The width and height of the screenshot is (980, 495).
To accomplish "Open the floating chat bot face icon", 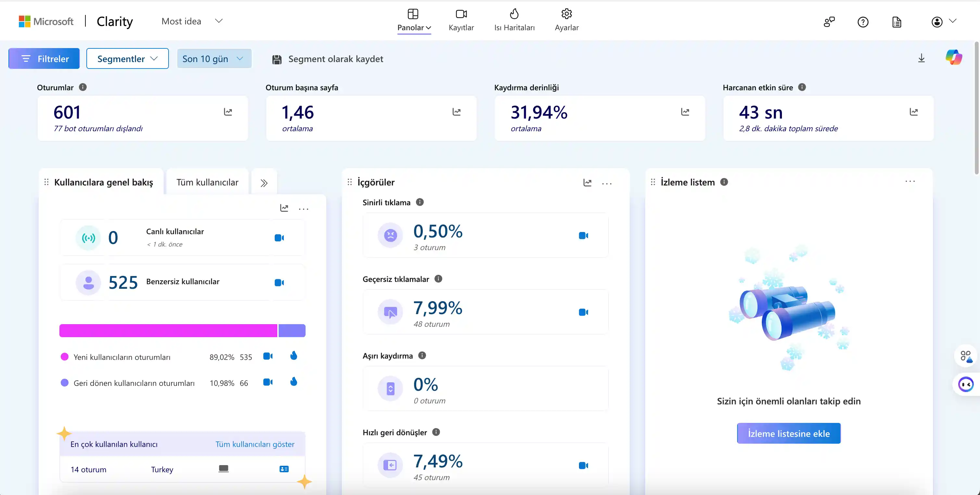I will pos(966,384).
